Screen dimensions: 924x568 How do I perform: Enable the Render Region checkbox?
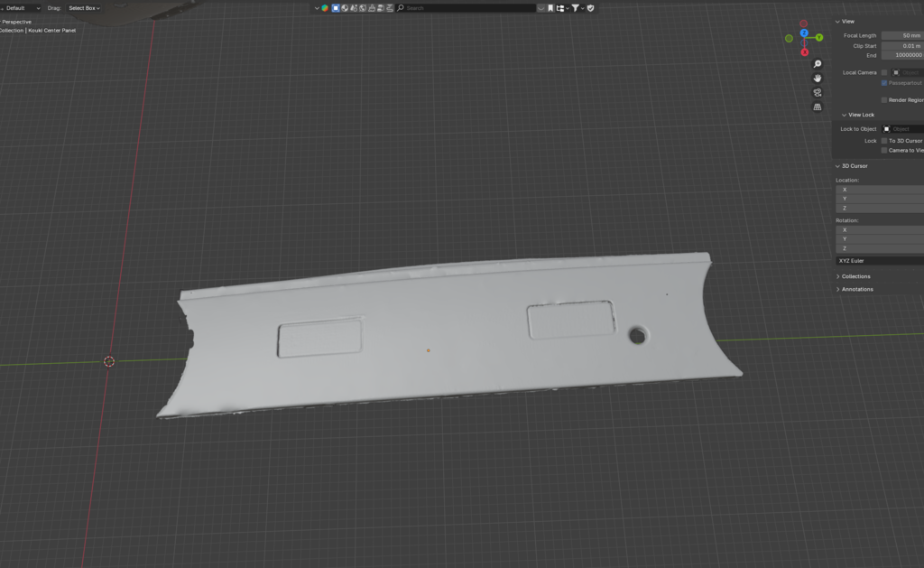click(884, 100)
